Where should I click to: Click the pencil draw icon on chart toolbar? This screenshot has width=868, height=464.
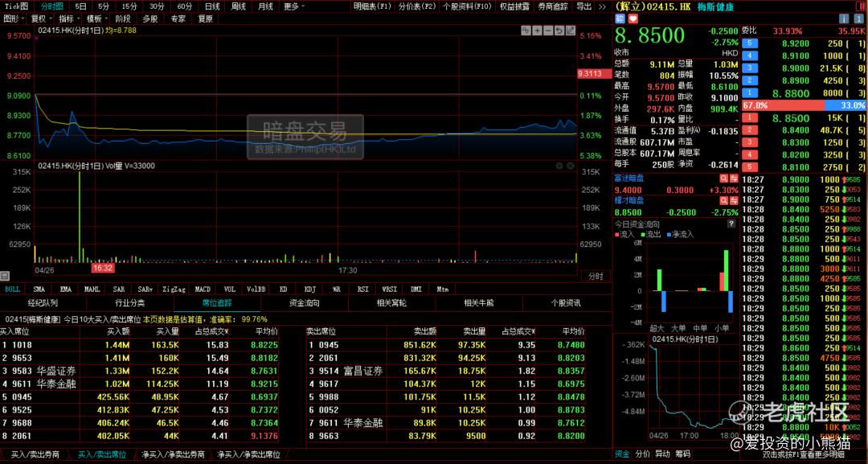click(x=570, y=31)
